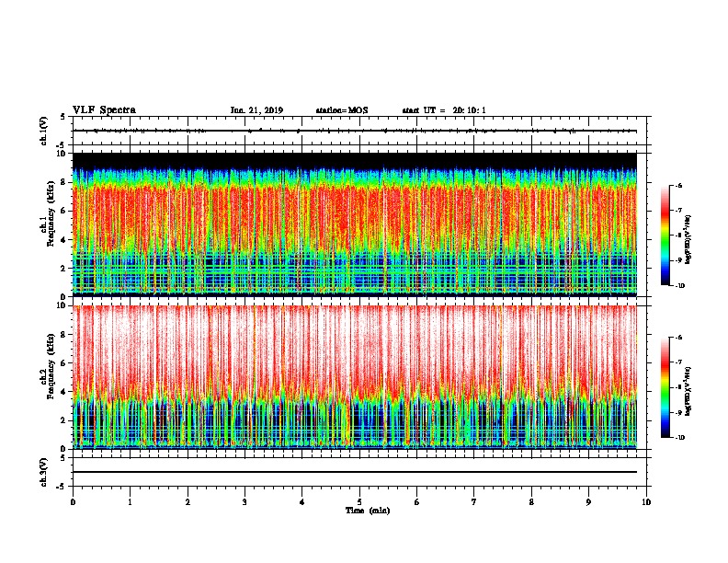
Task: Click the "Jan. 21, 2019" date text
Action: tap(256, 110)
